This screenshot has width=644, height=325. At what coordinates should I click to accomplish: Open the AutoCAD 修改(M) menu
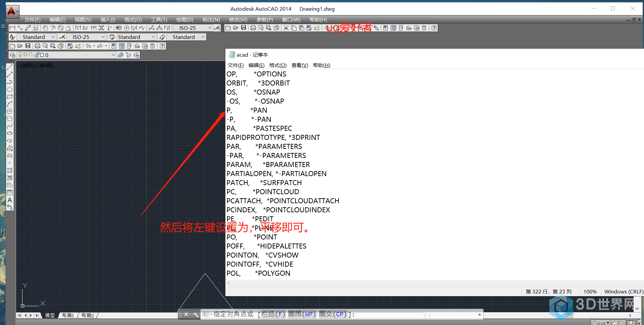(238, 20)
